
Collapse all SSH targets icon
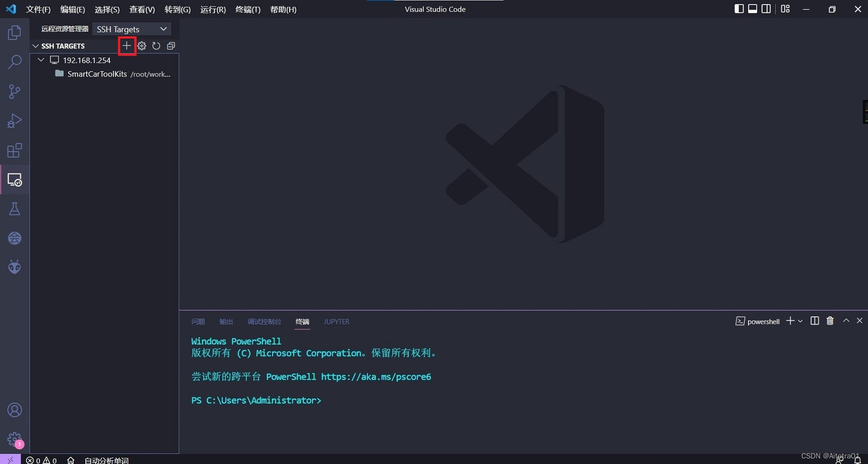(171, 46)
